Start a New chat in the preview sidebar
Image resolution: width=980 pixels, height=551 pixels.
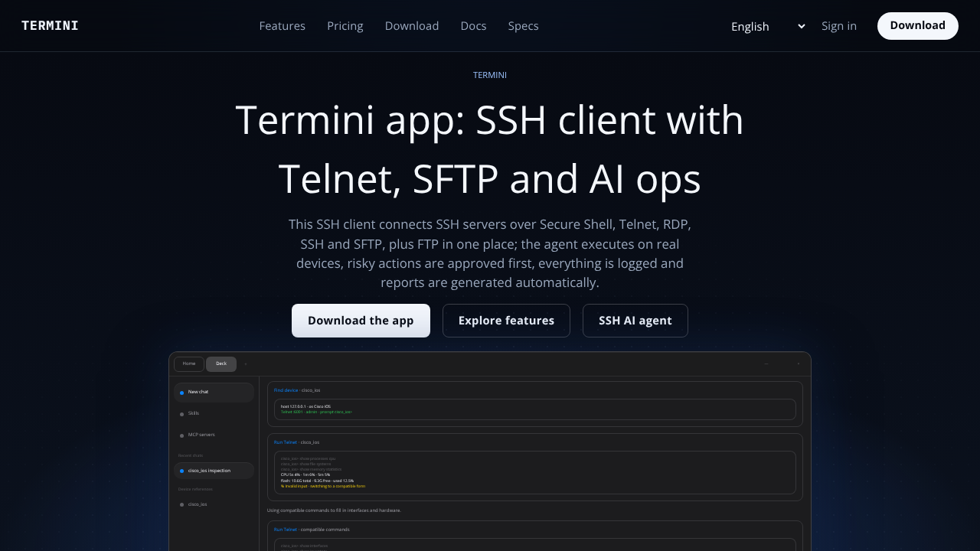(x=214, y=393)
